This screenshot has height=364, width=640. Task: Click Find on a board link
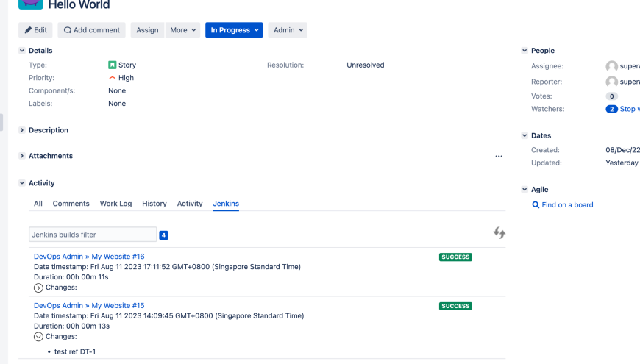pos(566,205)
